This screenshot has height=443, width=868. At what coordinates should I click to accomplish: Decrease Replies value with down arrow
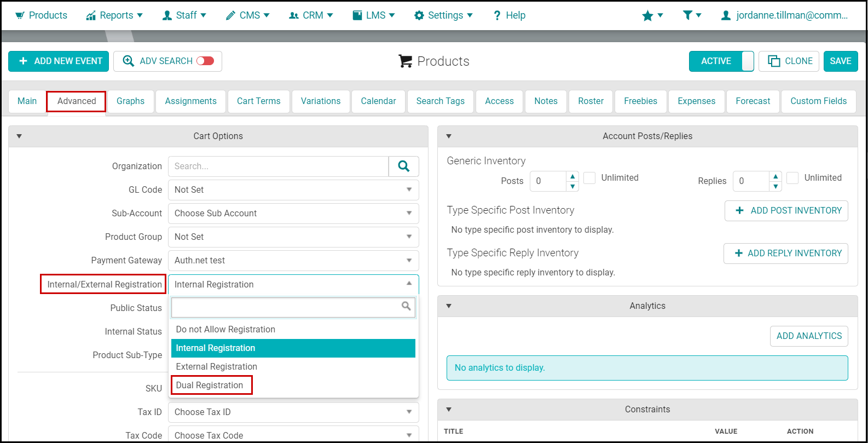pyautogui.click(x=776, y=187)
